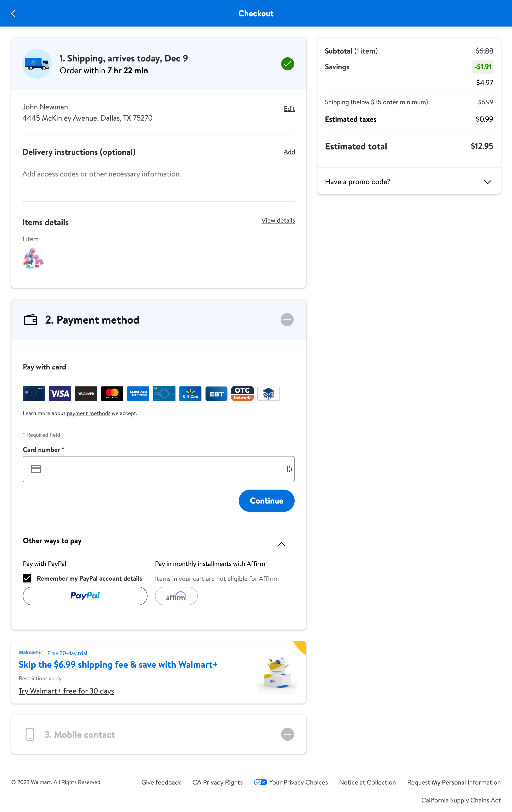
Task: Click the American Express card icon
Action: tap(138, 393)
